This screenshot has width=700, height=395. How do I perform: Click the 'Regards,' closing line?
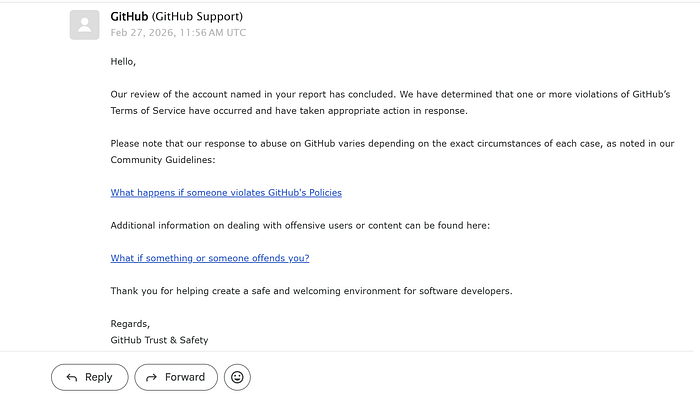pyautogui.click(x=130, y=324)
